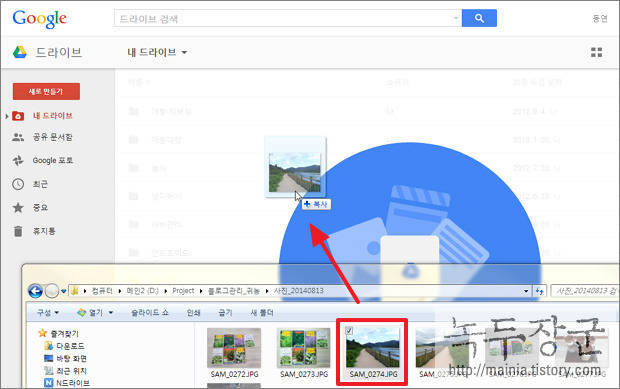Switch to grid view icon
The height and width of the screenshot is (389, 620).
(596, 52)
